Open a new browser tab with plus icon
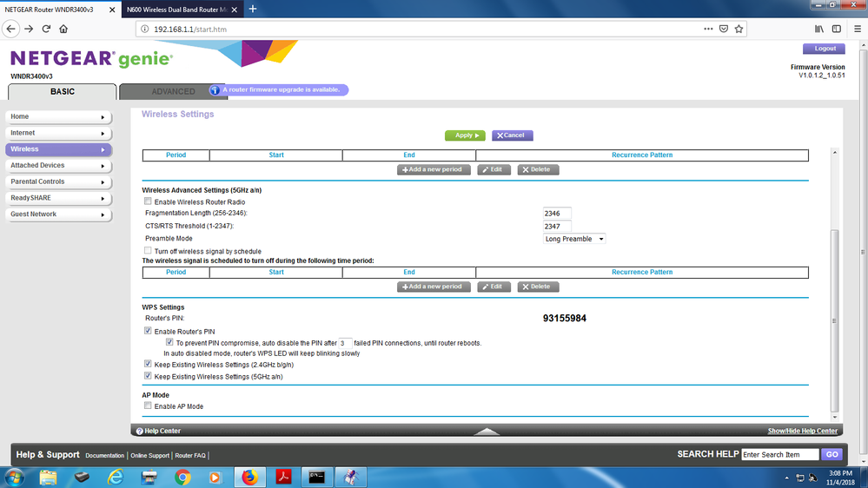The image size is (868, 488). pyautogui.click(x=253, y=9)
